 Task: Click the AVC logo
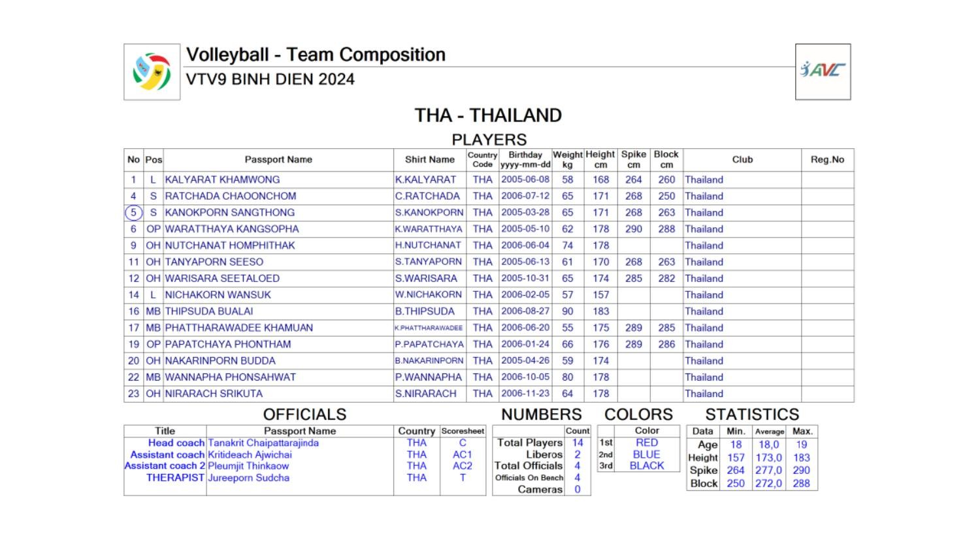pos(823,71)
